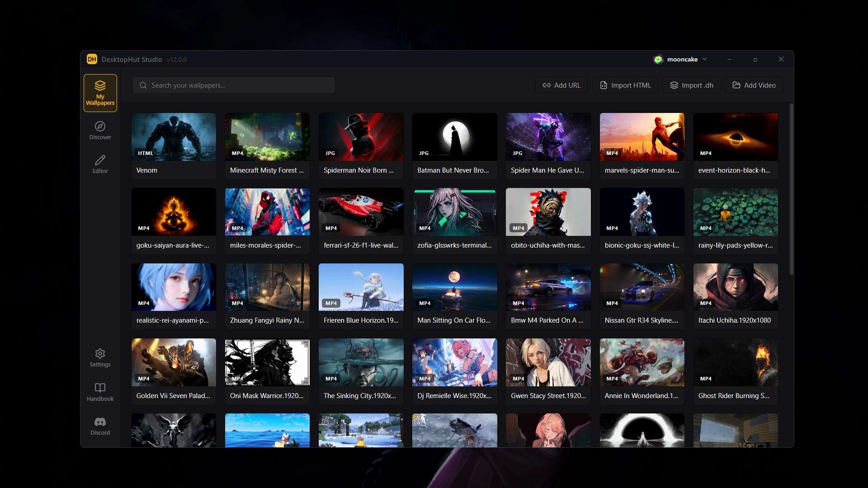Click the mooncake profile avatar
This screenshot has width=868, height=488.
(658, 59)
